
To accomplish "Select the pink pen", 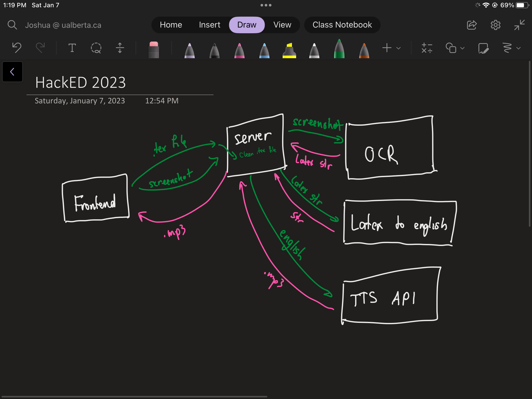I will (239, 50).
